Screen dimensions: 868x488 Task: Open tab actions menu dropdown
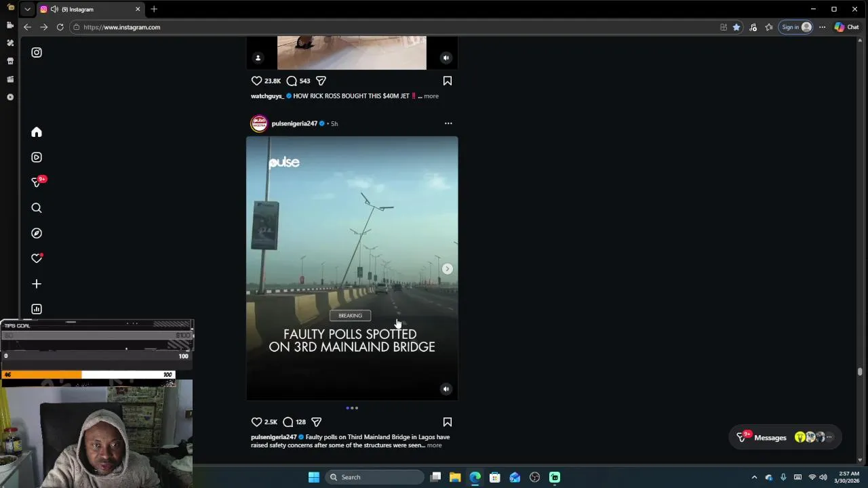pos(27,9)
